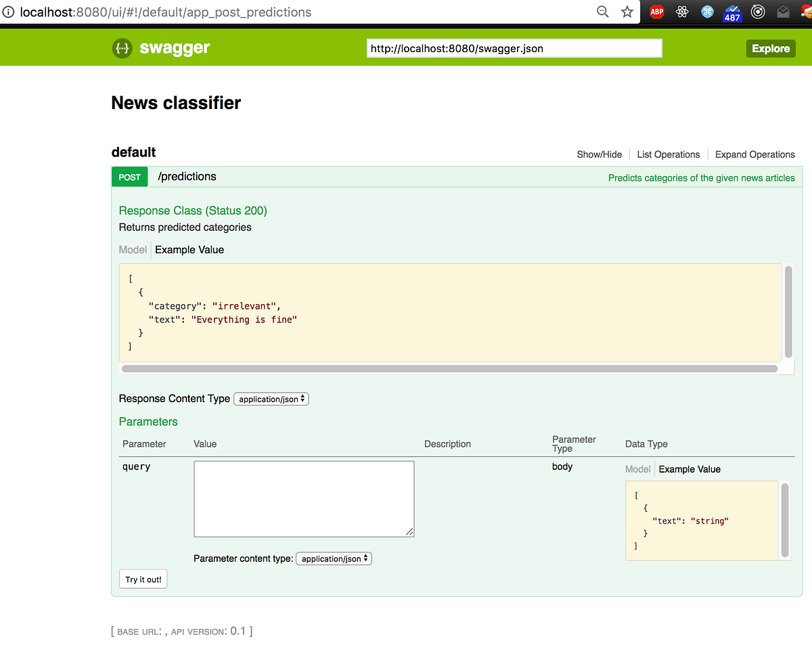Image resolution: width=812 pixels, height=650 pixels.
Task: Click the green Explore button
Action: (x=771, y=49)
